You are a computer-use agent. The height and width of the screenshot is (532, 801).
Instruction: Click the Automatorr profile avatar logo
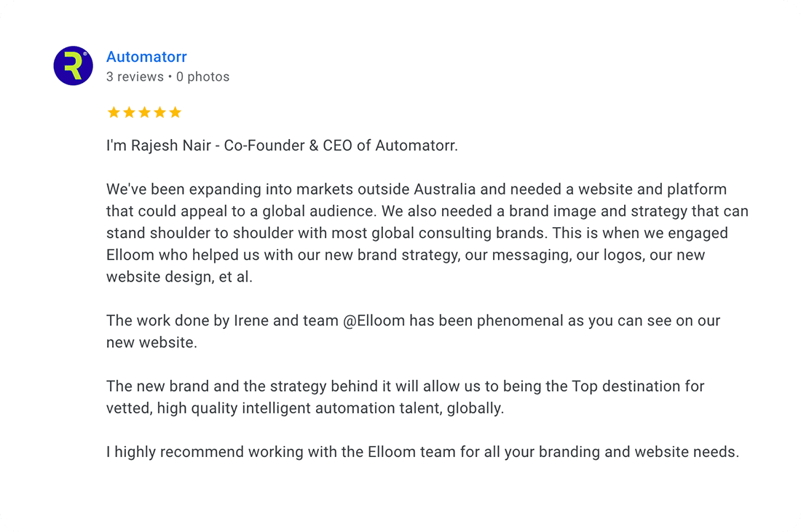point(73,65)
